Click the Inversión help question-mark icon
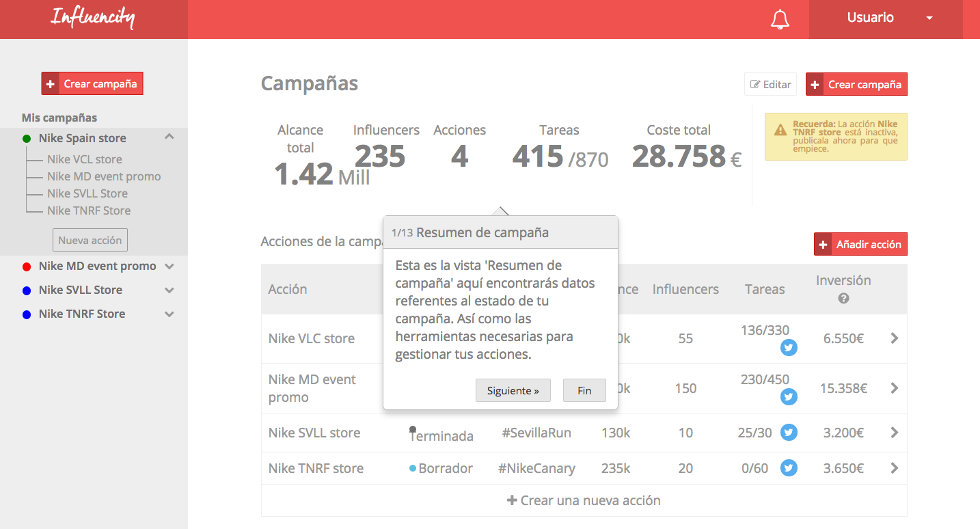 (843, 299)
